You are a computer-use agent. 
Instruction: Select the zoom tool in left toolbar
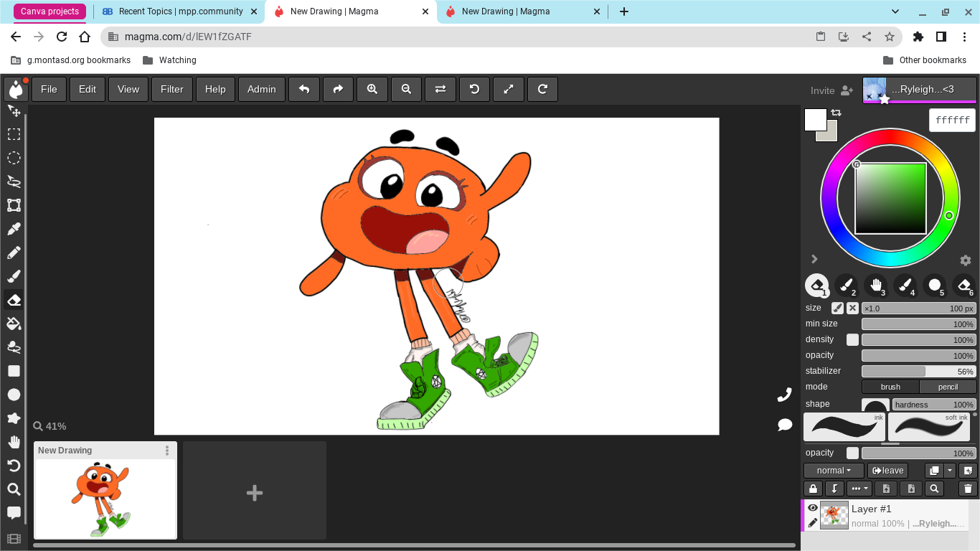14,489
